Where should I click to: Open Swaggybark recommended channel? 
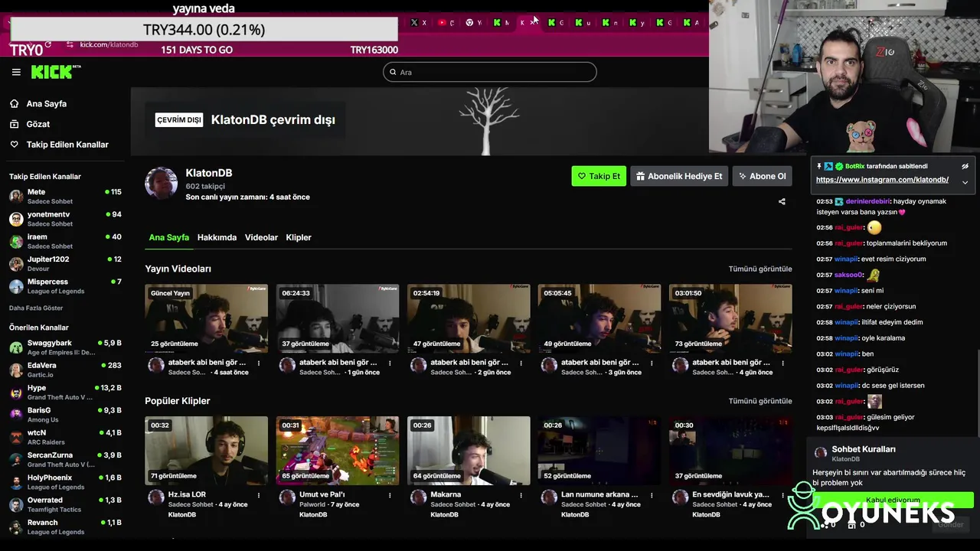(64, 347)
